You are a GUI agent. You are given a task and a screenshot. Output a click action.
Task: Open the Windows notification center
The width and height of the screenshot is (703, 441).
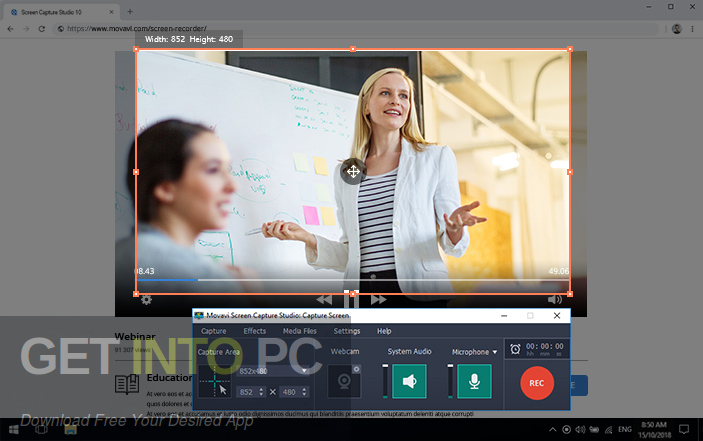click(684, 429)
